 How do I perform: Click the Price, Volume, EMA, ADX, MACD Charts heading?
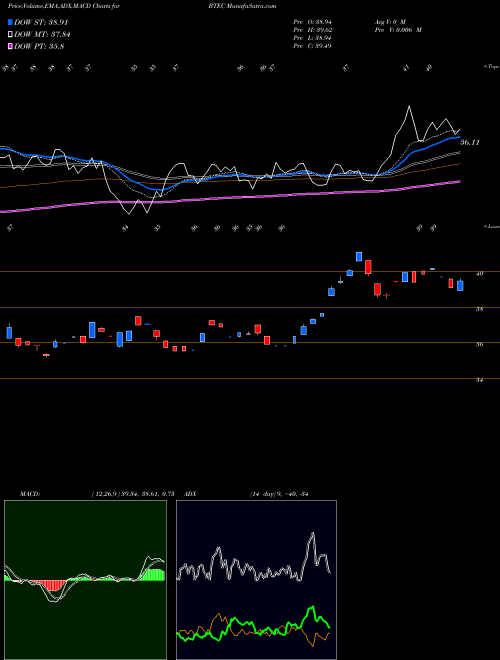[x=64, y=6]
